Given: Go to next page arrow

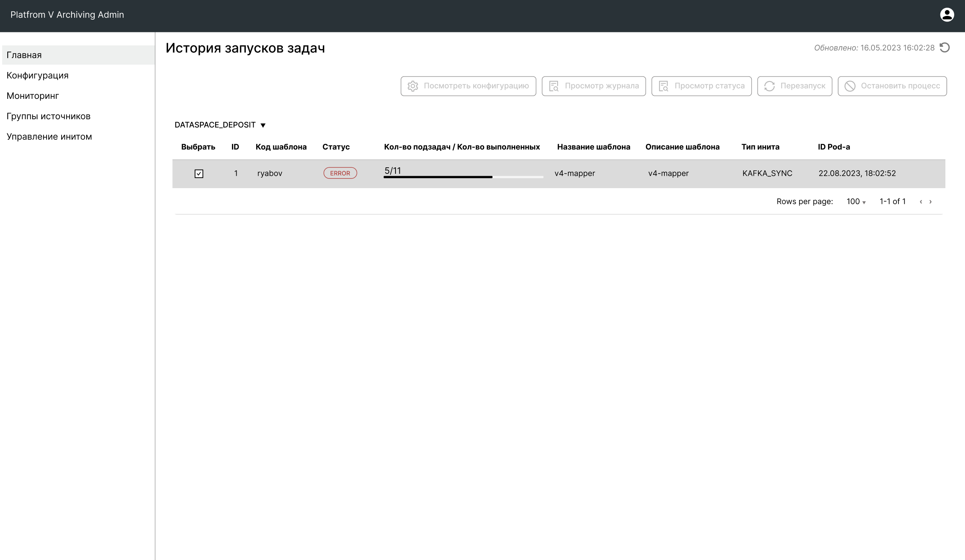Looking at the screenshot, I should pyautogui.click(x=930, y=202).
